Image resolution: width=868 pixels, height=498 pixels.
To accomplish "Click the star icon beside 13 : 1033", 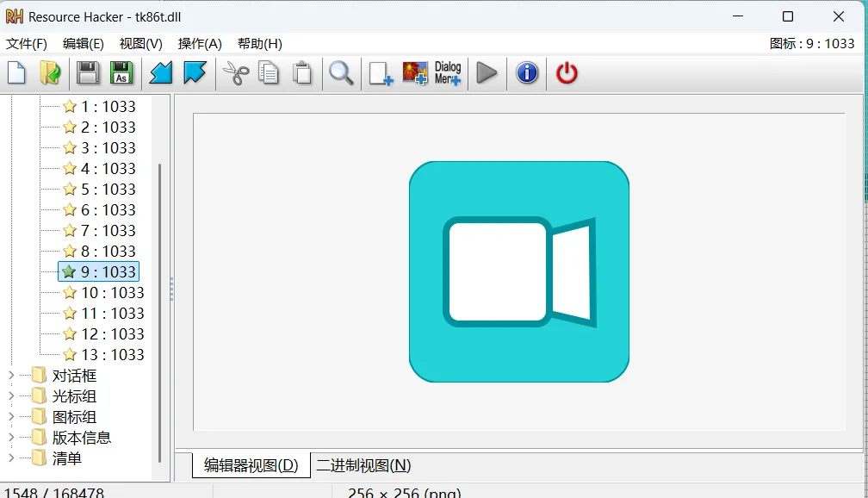I will pyautogui.click(x=70, y=354).
